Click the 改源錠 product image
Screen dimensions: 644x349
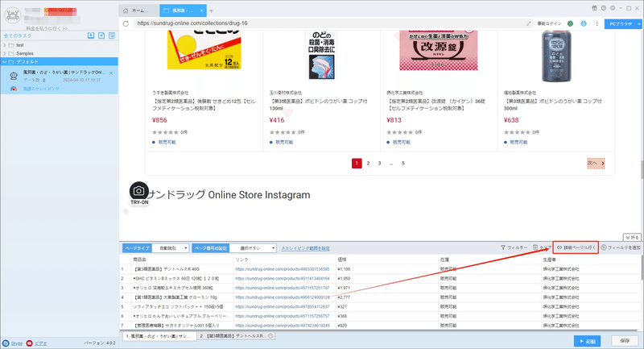438,50
